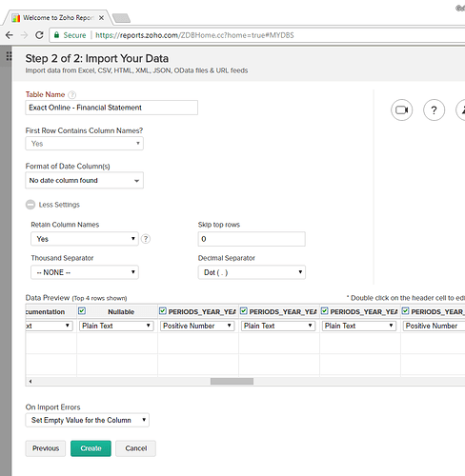Click help icon beside Table Name label
This screenshot has height=476, width=465.
(72, 94)
